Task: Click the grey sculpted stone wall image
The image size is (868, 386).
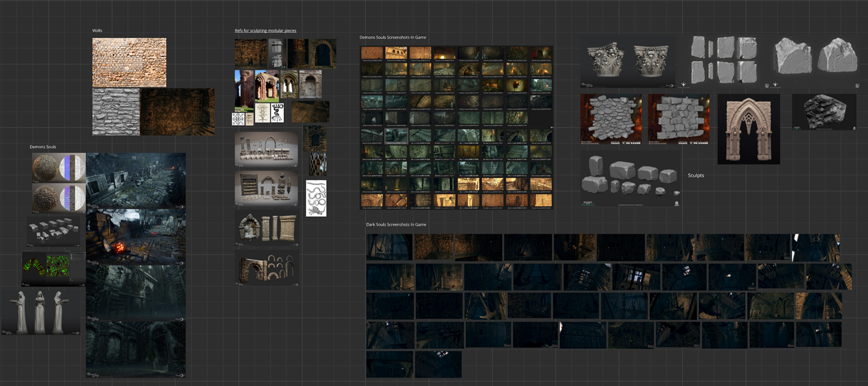Action: point(116,111)
